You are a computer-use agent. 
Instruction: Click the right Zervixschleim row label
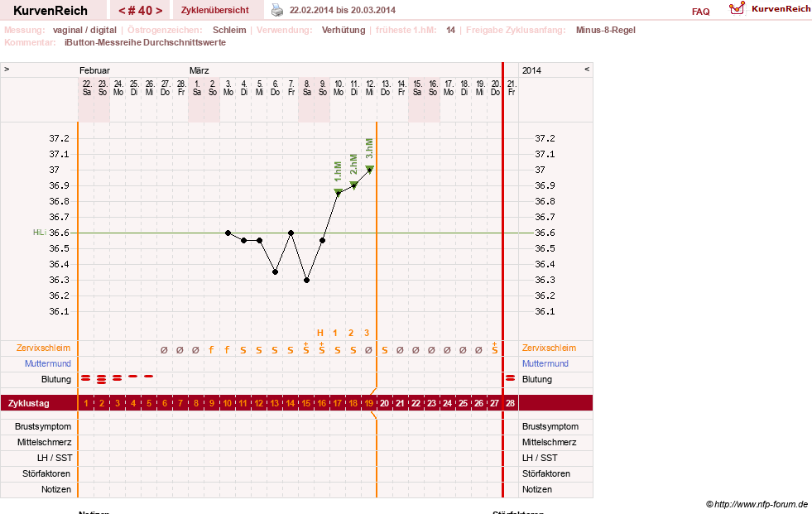[549, 348]
